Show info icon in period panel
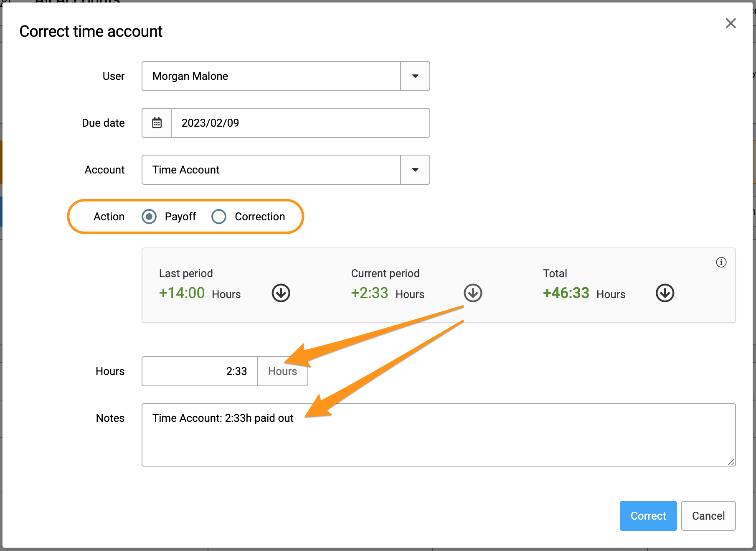This screenshot has width=756, height=551. pos(721,262)
